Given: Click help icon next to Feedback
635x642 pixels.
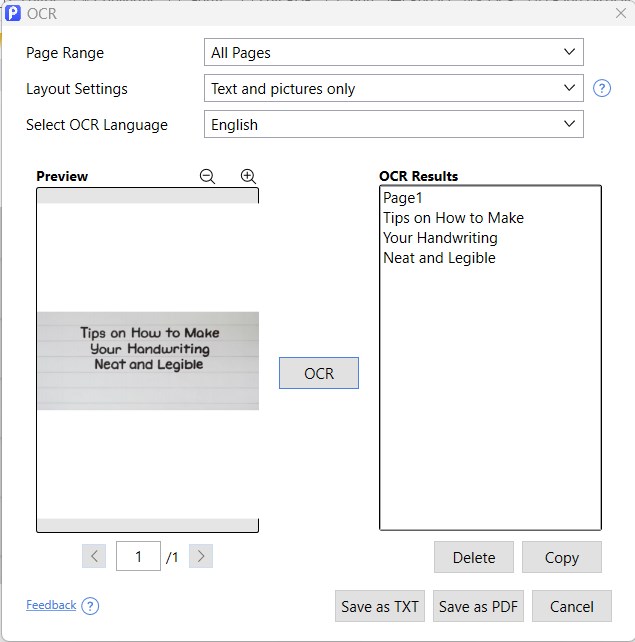Looking at the screenshot, I should tap(90, 606).
